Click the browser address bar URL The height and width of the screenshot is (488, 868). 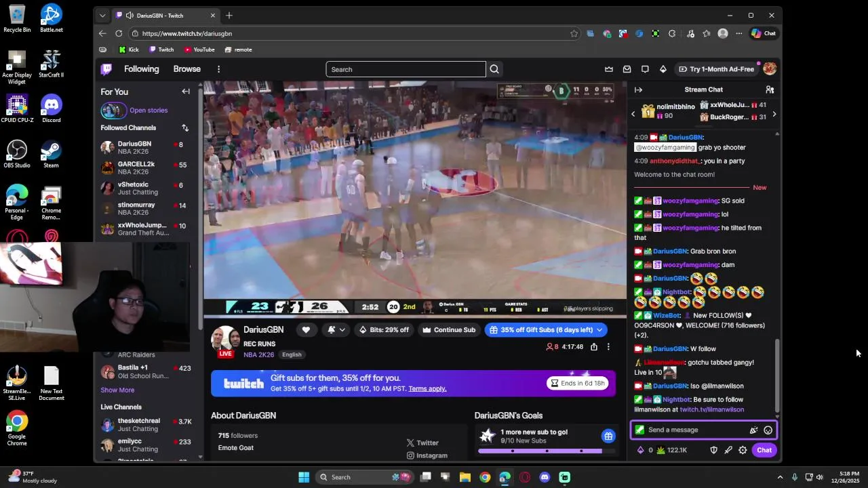[187, 33]
